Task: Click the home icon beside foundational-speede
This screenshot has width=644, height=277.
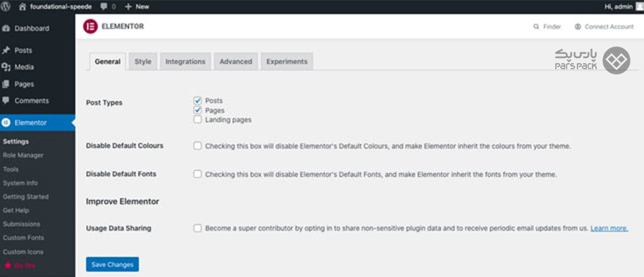Action: [x=23, y=6]
